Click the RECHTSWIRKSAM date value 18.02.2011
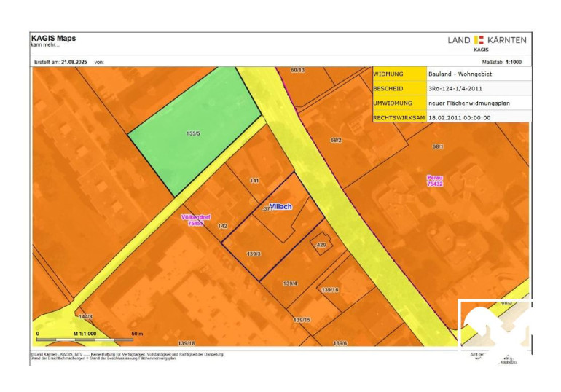 point(460,117)
